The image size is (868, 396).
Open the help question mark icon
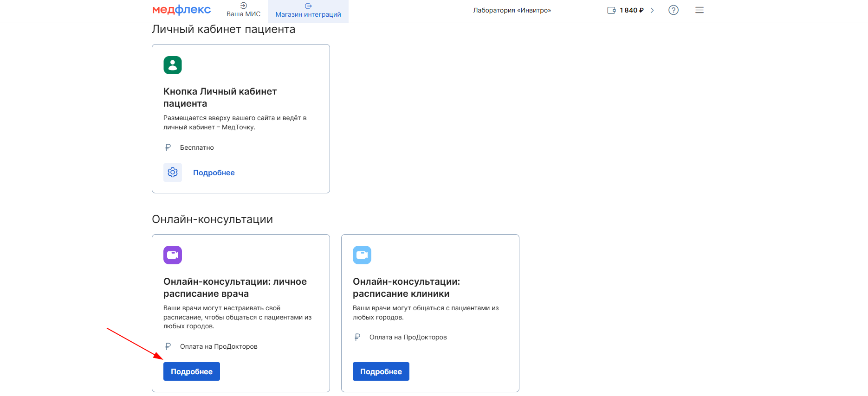pos(674,10)
